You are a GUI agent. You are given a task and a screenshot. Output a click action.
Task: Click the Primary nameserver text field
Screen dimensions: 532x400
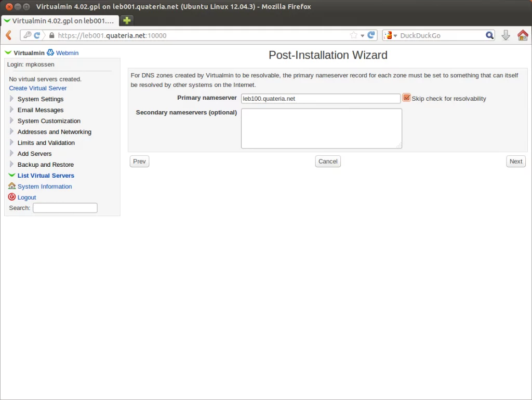pyautogui.click(x=321, y=99)
